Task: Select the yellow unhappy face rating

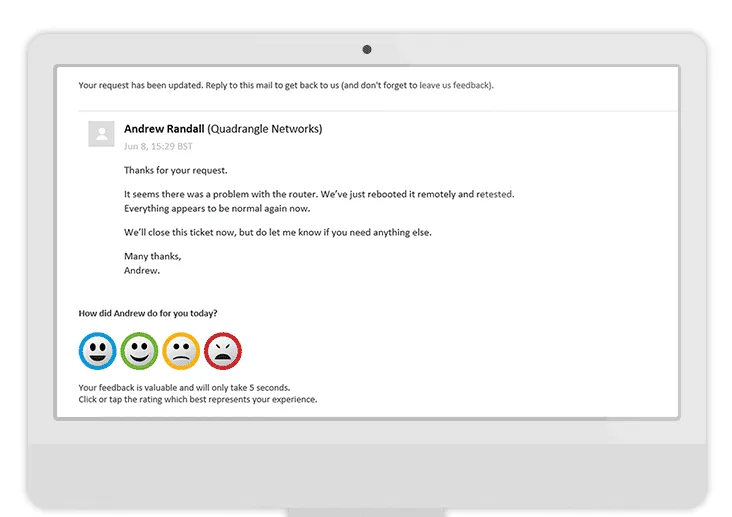Action: point(181,351)
